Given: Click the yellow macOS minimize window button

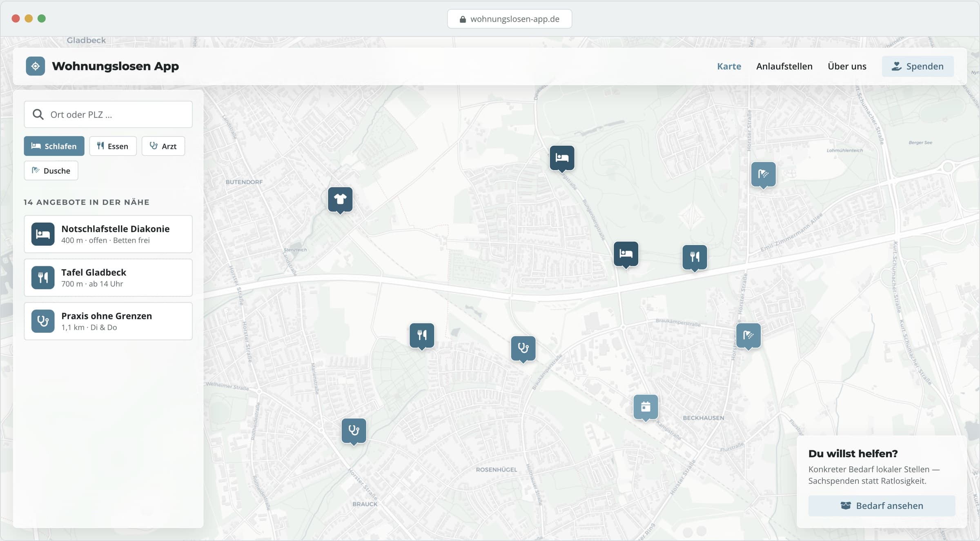Looking at the screenshot, I should tap(29, 18).
